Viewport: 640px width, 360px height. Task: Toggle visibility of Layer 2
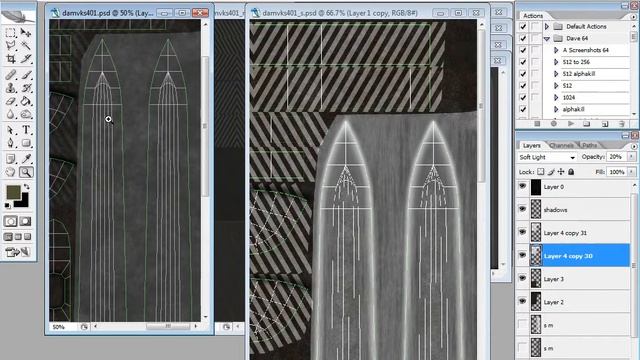click(522, 301)
